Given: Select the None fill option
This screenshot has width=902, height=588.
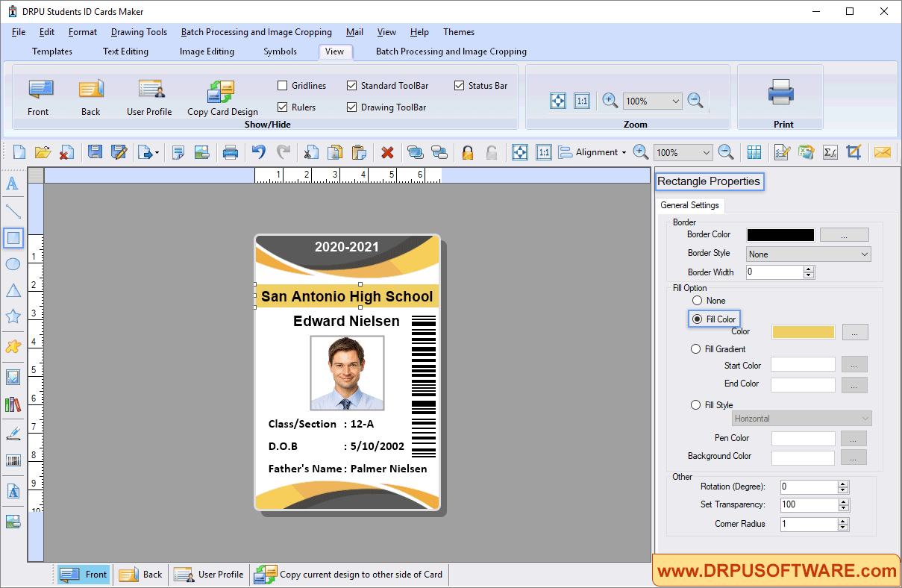Looking at the screenshot, I should pyautogui.click(x=697, y=301).
